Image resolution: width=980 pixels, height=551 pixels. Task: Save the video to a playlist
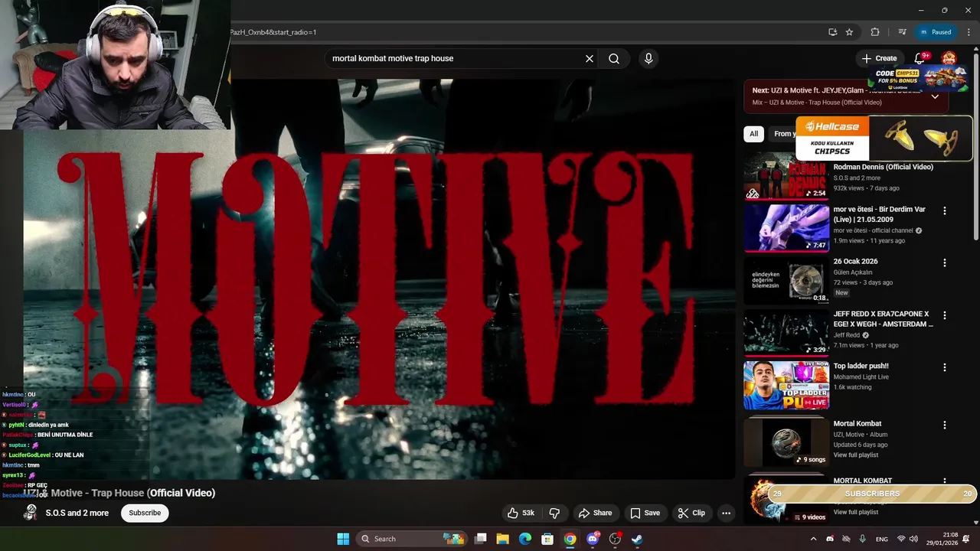point(645,513)
